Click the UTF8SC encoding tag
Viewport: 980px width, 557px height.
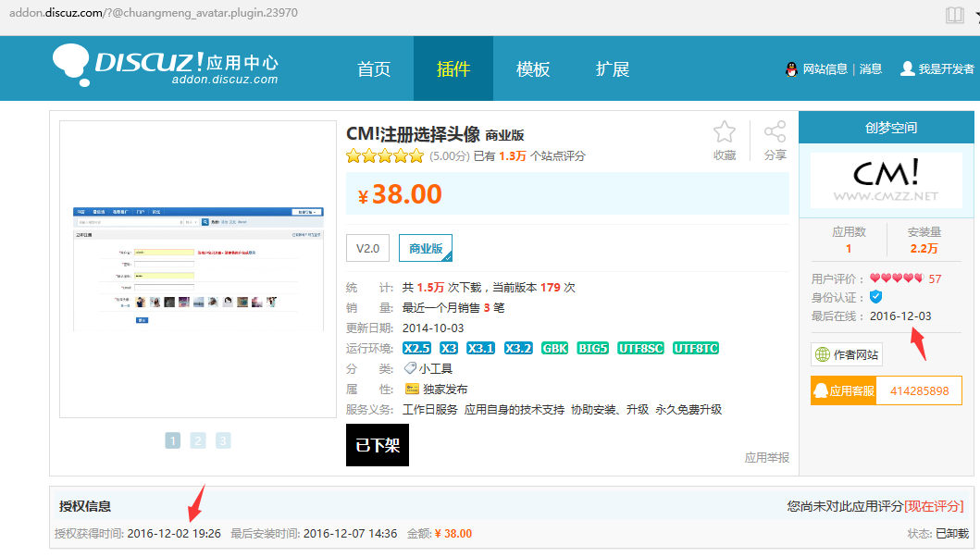click(640, 348)
